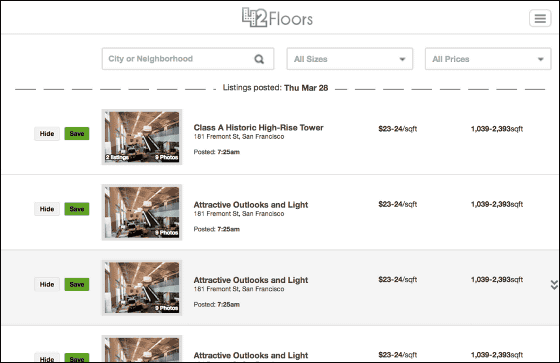
Task: Focus the City or Neighborhood search field
Action: (188, 59)
